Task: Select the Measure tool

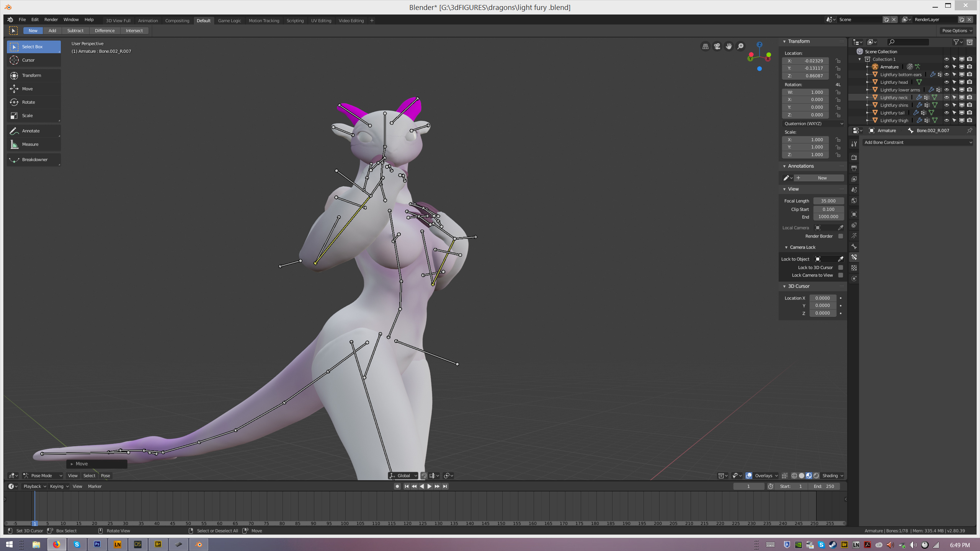Action: (x=30, y=144)
